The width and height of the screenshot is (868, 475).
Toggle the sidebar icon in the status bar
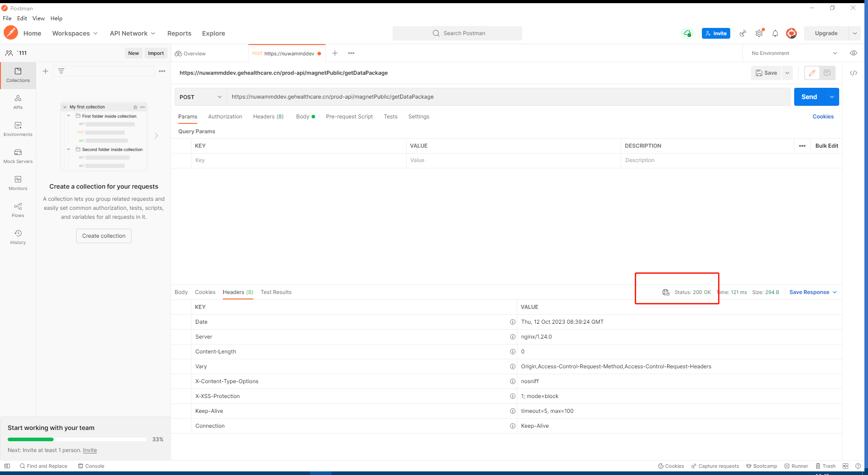pyautogui.click(x=7, y=466)
